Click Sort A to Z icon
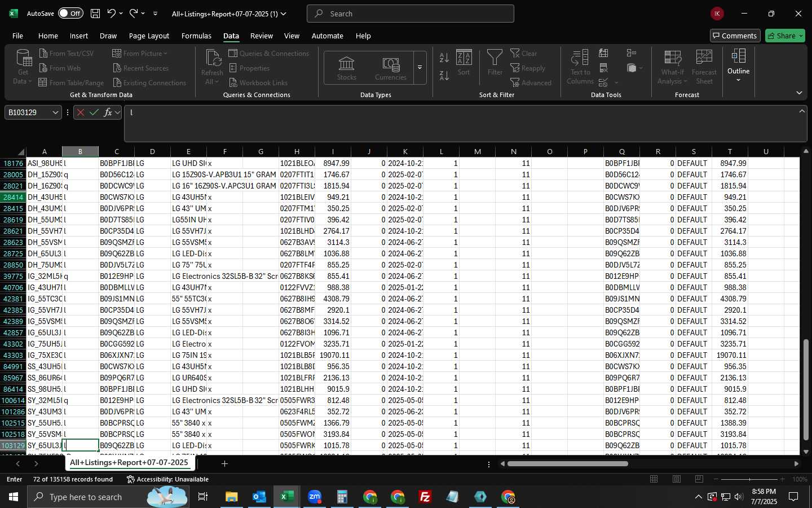 point(444,58)
